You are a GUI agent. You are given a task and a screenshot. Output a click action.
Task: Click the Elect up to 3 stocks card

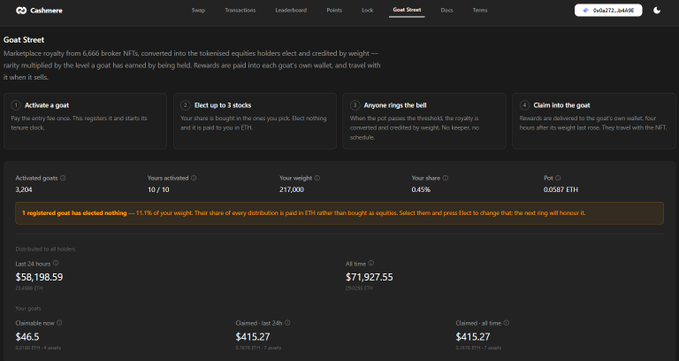[x=255, y=121]
